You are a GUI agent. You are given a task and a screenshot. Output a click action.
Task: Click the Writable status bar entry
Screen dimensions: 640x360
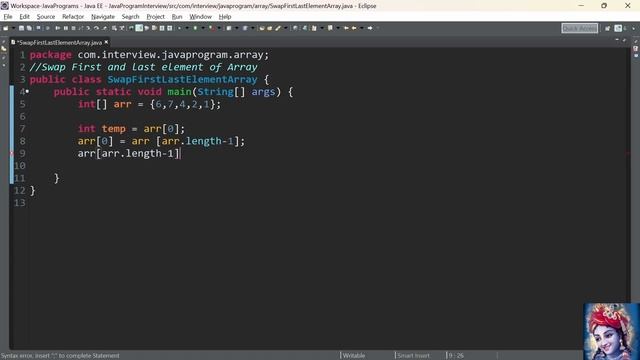pos(353,356)
